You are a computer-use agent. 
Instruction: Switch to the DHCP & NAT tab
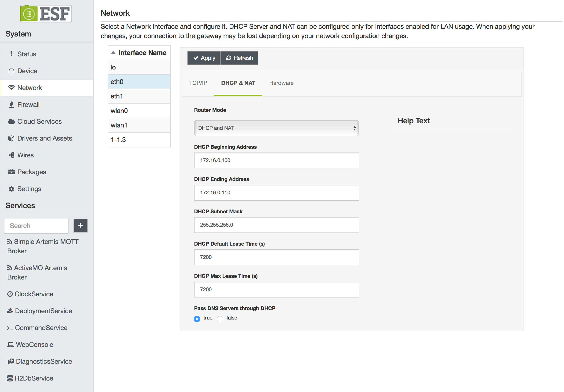pyautogui.click(x=238, y=83)
